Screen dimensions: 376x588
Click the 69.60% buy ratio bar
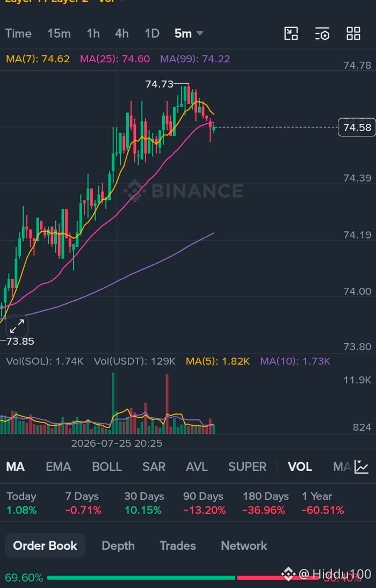[141, 578]
